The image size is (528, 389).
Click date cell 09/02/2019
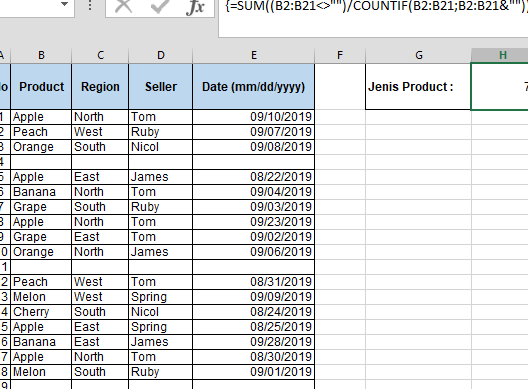[x=254, y=237]
